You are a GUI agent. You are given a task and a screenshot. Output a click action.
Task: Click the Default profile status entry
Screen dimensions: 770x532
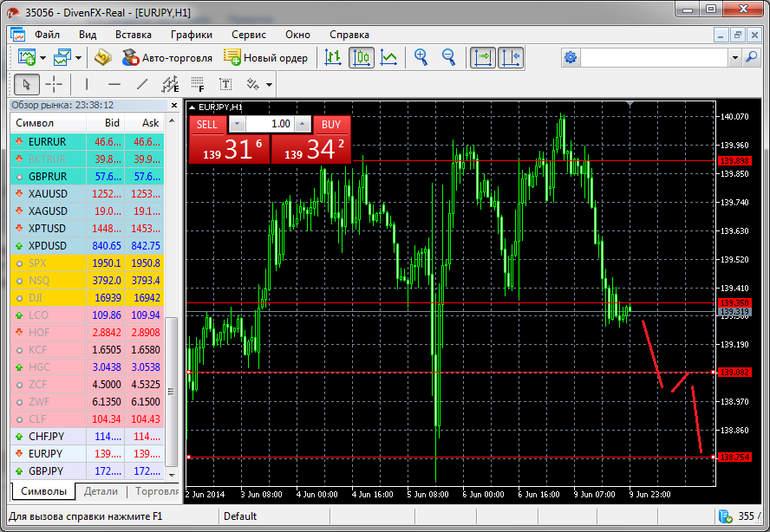[x=240, y=516]
